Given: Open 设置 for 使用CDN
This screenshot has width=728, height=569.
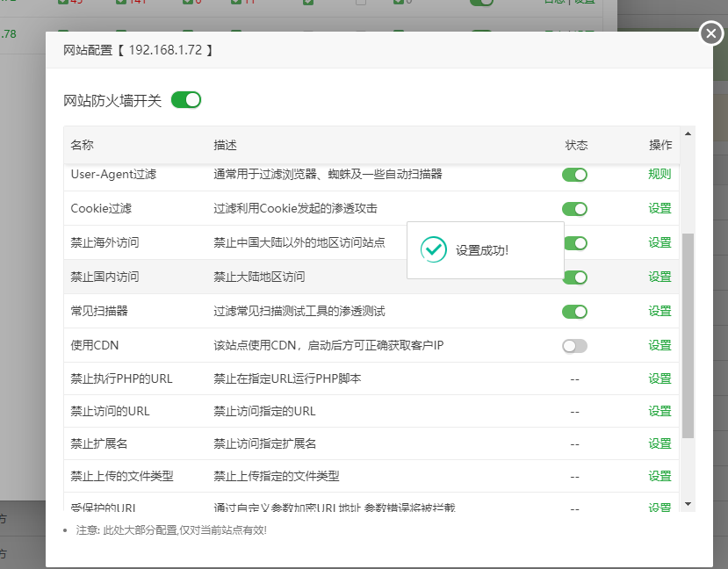Looking at the screenshot, I should 660,346.
